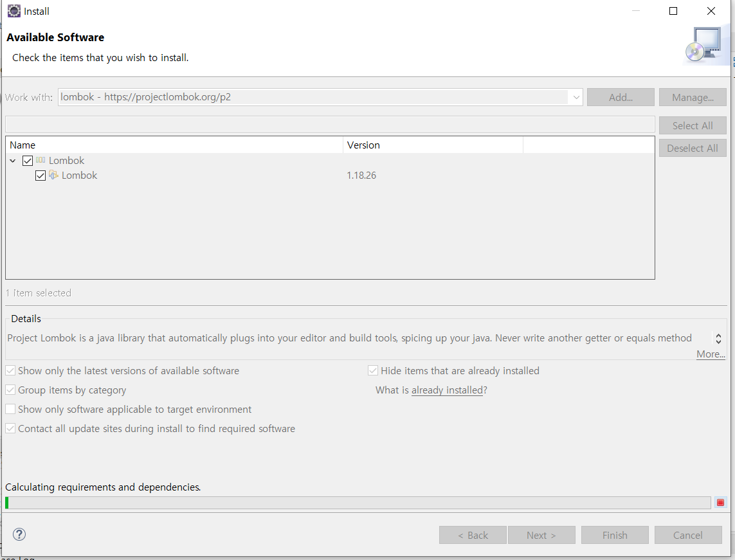The height and width of the screenshot is (560, 735).
Task: Click the install wizard banner image
Action: coord(707,45)
